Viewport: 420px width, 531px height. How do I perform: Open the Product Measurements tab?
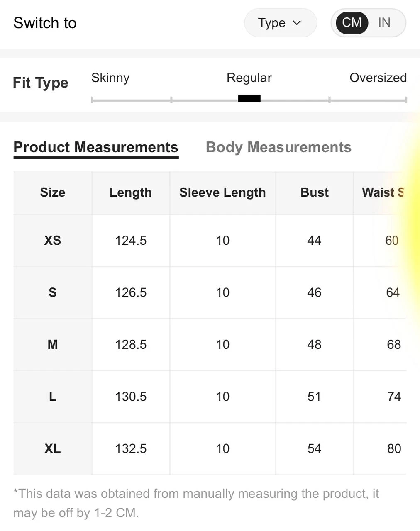(x=96, y=147)
